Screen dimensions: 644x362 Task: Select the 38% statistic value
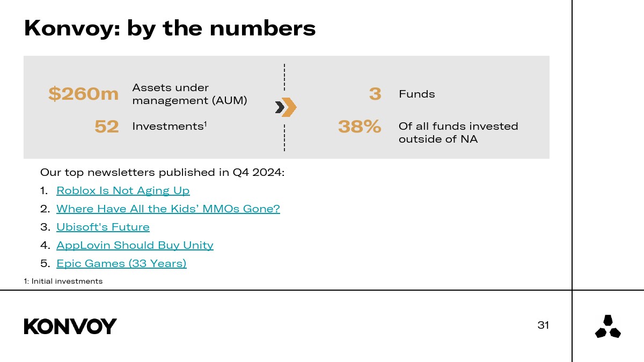[360, 127]
